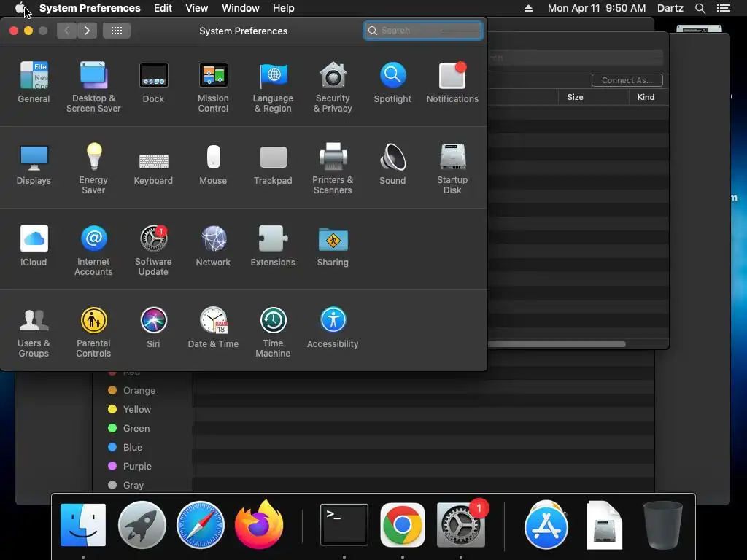Open Notification Center list icon
Screen dimensions: 747x560
(x=724, y=8)
